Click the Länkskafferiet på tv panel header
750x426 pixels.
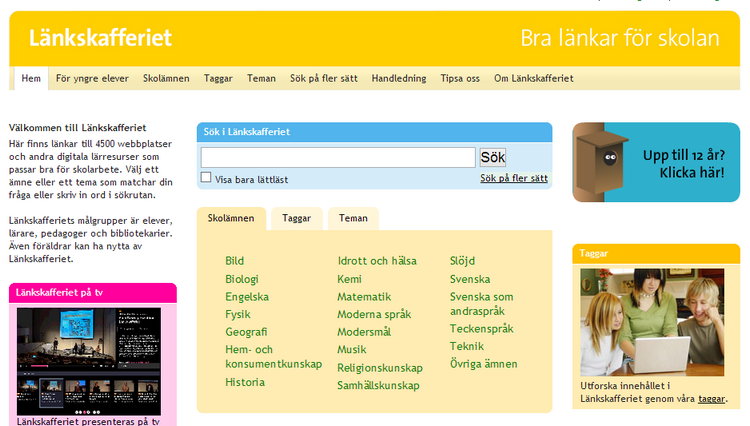click(93, 293)
